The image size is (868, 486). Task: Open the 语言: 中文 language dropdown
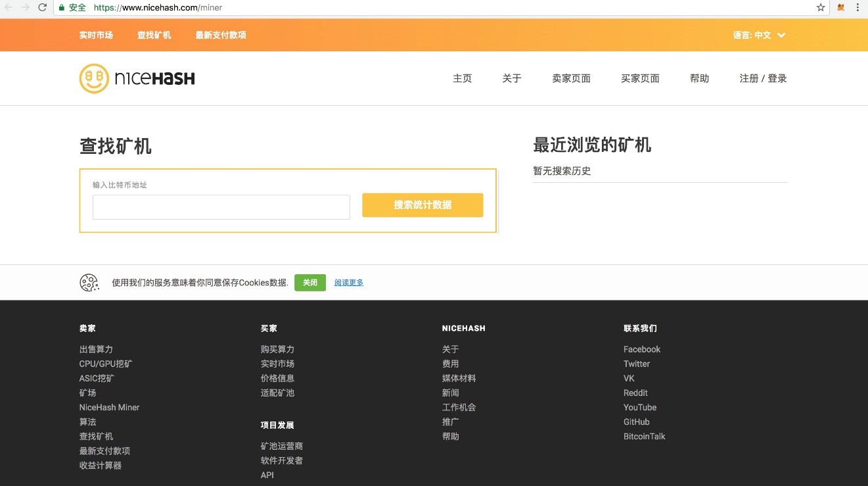point(759,36)
